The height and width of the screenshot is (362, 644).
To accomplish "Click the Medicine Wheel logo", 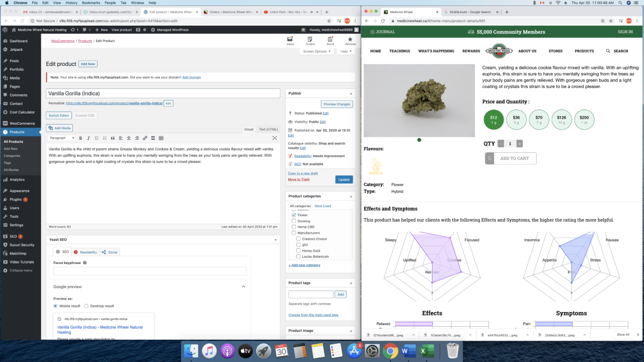I will (x=499, y=51).
